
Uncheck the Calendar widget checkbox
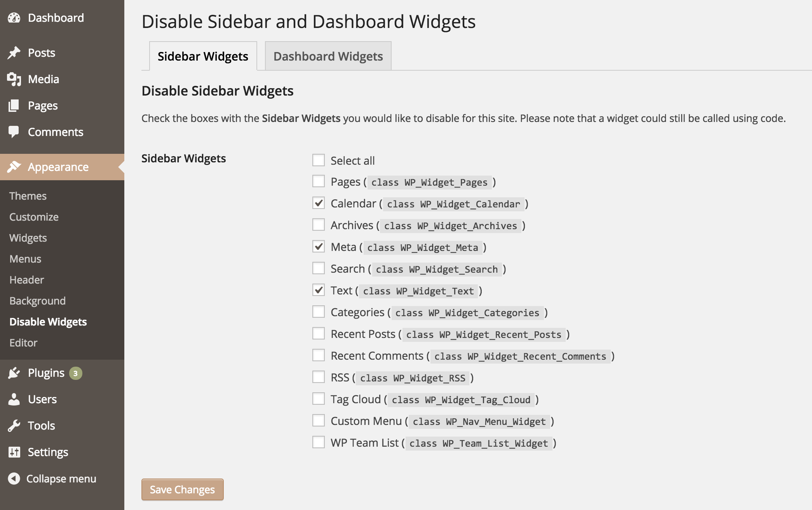pos(319,203)
